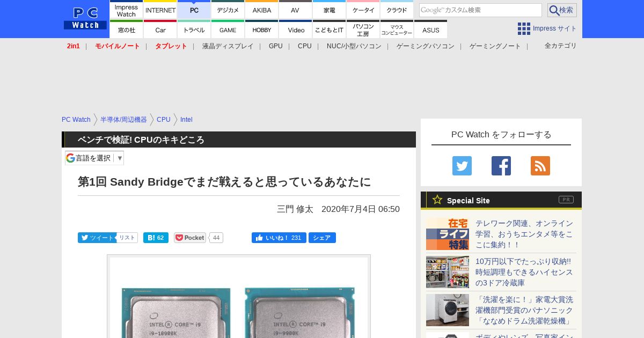Open the Impress site grid icon
Screen dimensions: 644x338
pos(524,28)
